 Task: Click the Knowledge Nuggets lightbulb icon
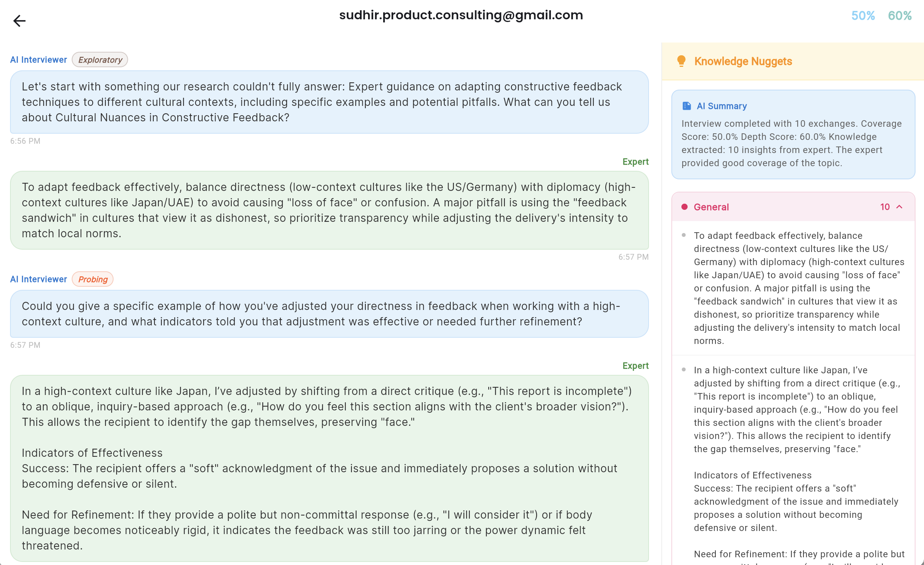click(x=681, y=61)
